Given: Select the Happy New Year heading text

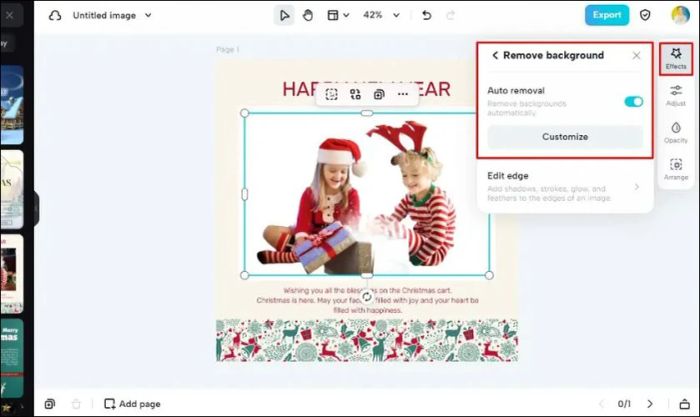Looking at the screenshot, I should click(x=367, y=89).
